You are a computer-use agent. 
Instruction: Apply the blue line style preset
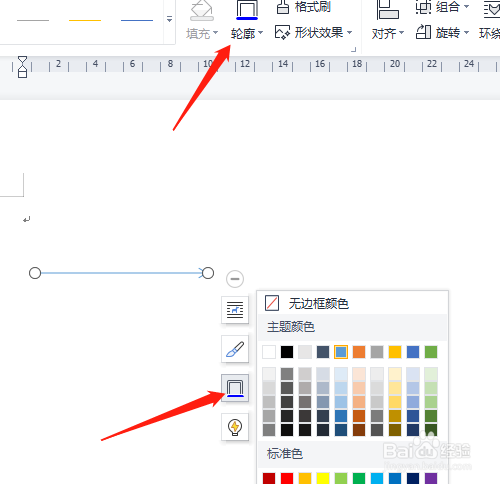pos(137,20)
